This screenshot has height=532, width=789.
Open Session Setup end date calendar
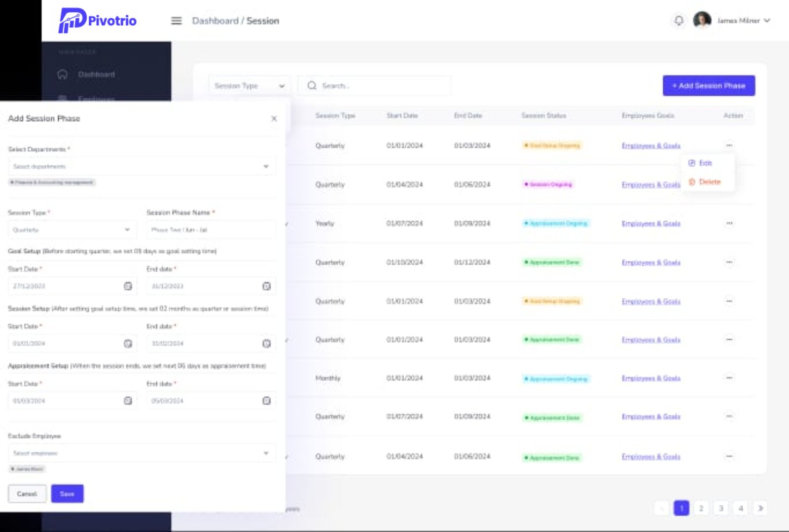coord(266,344)
